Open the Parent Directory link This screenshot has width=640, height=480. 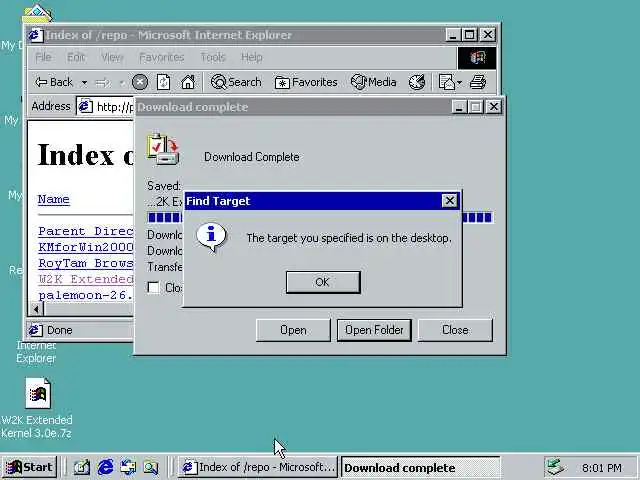point(86,231)
